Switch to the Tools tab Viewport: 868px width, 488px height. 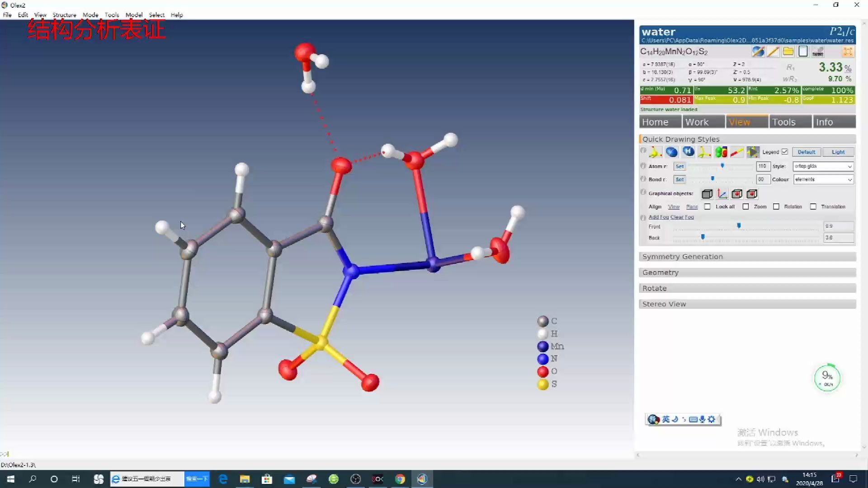point(789,122)
